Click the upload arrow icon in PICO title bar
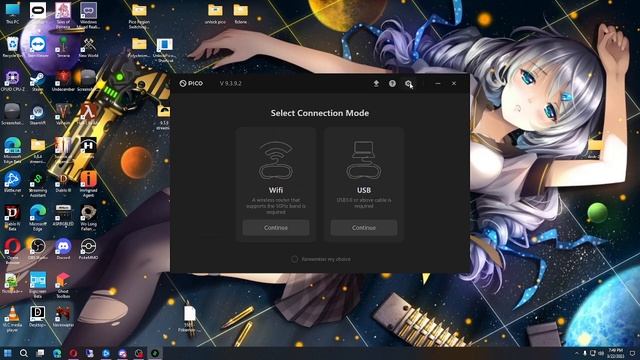640x360 pixels. (x=376, y=83)
